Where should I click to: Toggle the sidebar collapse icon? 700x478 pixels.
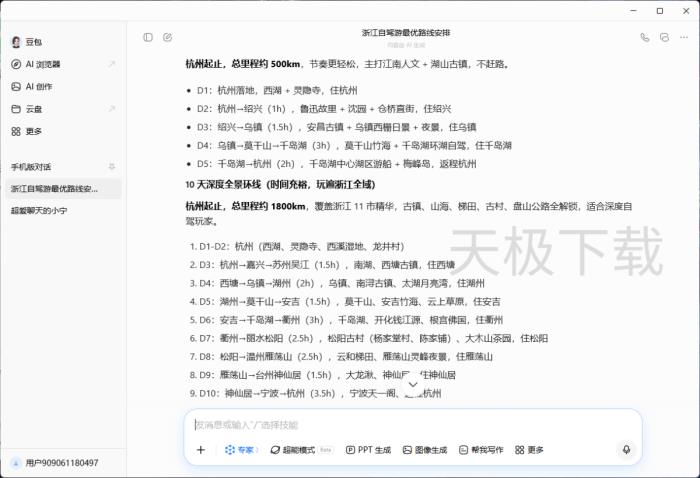[148, 37]
